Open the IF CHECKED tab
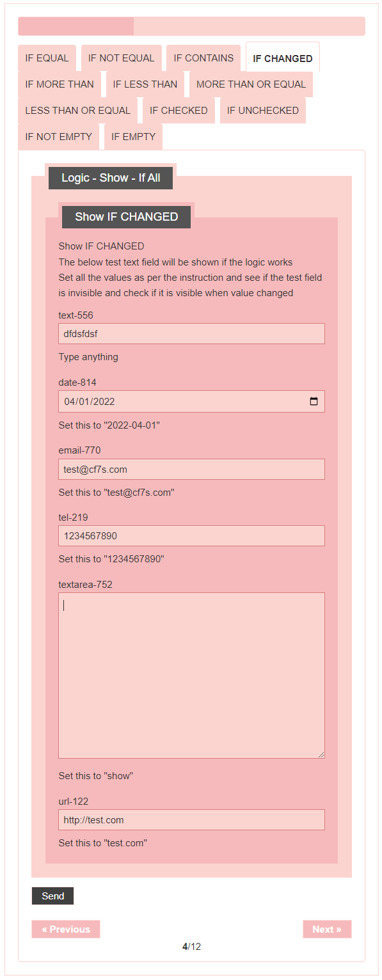 point(179,111)
